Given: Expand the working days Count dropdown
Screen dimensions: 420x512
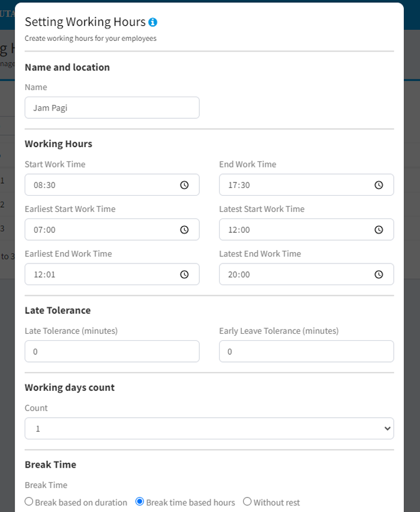Looking at the screenshot, I should (x=209, y=429).
